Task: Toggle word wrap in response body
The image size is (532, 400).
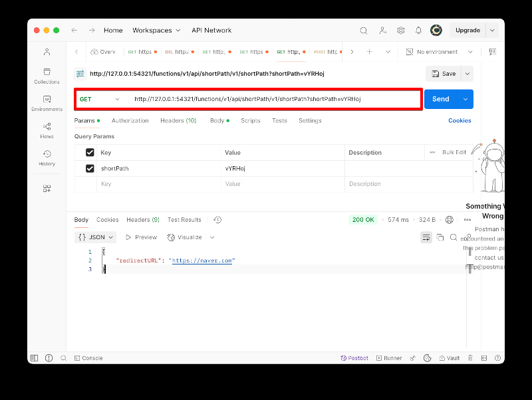Action: (426, 238)
